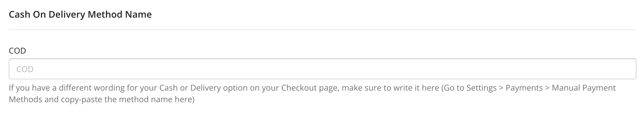
Task: Click the COD text input field
Action: click(323, 69)
